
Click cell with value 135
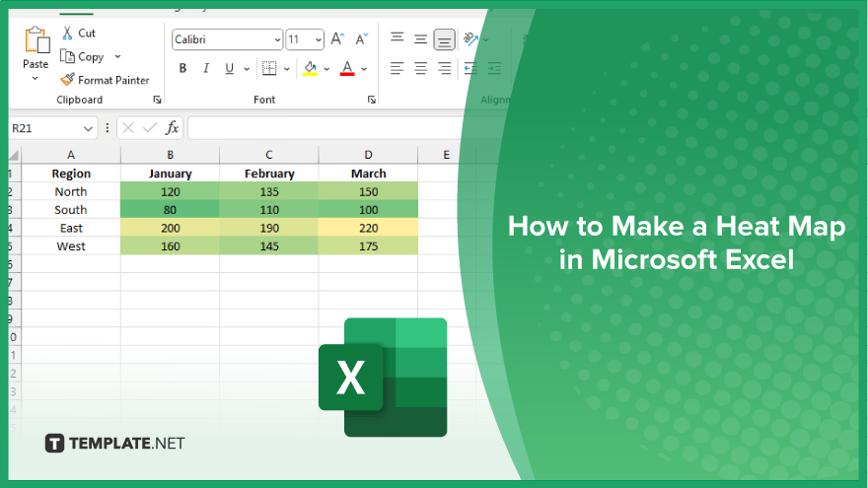(269, 191)
